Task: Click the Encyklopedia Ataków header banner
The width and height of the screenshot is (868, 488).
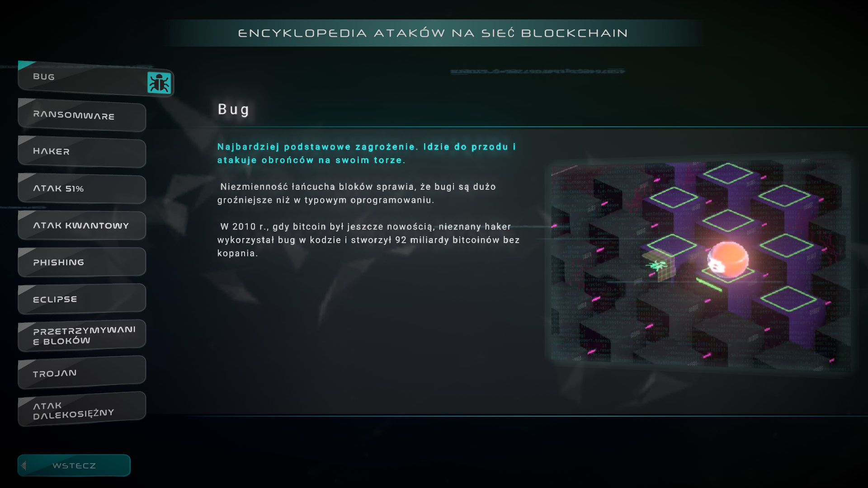Action: coord(433,33)
